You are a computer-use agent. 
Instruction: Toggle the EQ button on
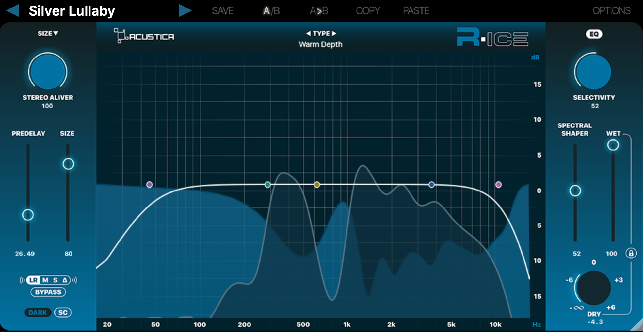click(x=594, y=34)
